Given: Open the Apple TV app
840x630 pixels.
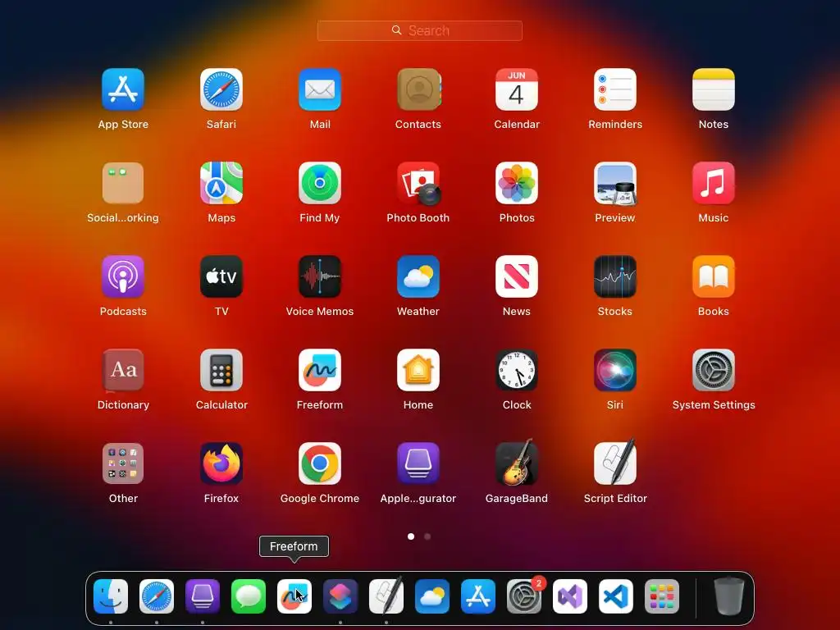Looking at the screenshot, I should click(x=221, y=276).
